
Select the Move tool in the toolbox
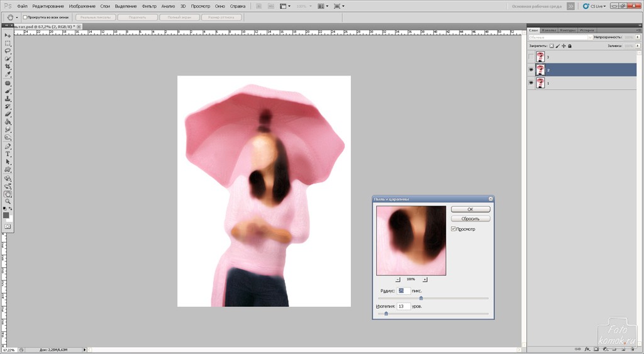click(8, 35)
